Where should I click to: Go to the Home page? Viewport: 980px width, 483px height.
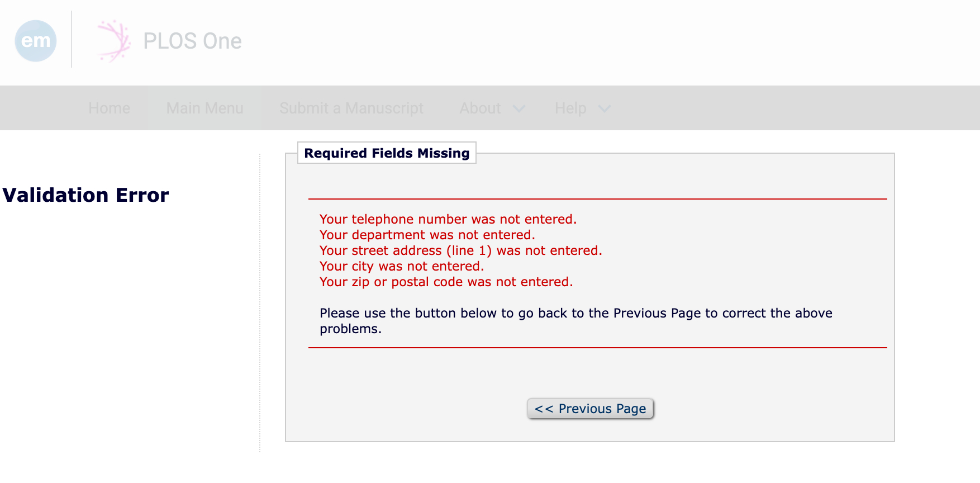point(109,108)
